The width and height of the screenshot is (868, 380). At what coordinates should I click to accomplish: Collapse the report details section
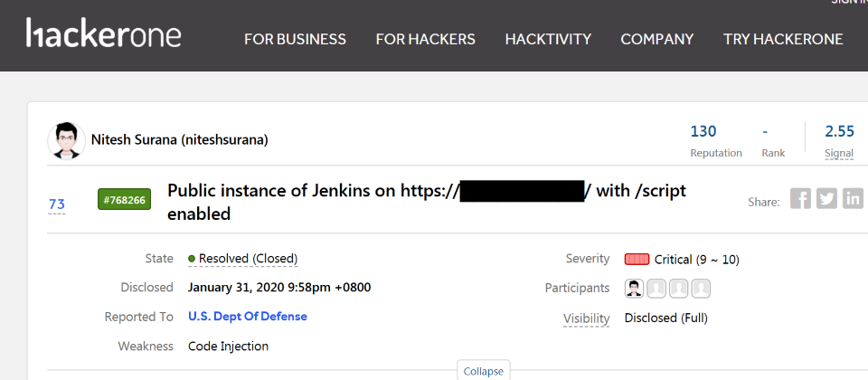tap(483, 371)
